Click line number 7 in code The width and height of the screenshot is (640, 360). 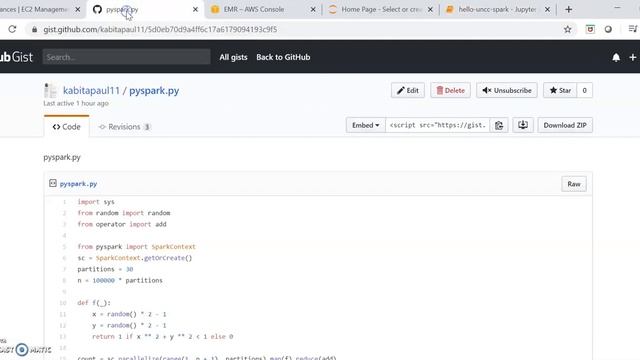(x=64, y=269)
